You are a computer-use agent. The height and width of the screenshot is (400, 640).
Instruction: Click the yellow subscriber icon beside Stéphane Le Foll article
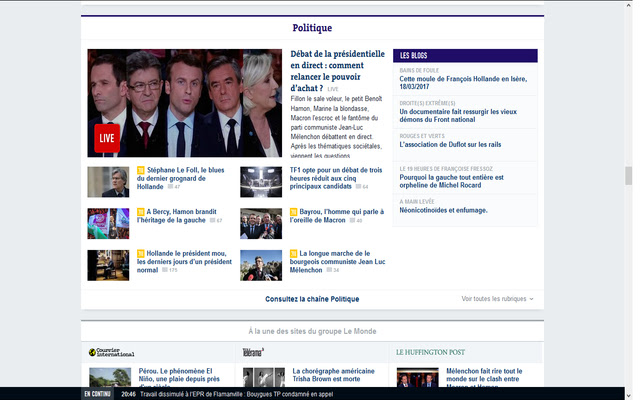(x=139, y=171)
